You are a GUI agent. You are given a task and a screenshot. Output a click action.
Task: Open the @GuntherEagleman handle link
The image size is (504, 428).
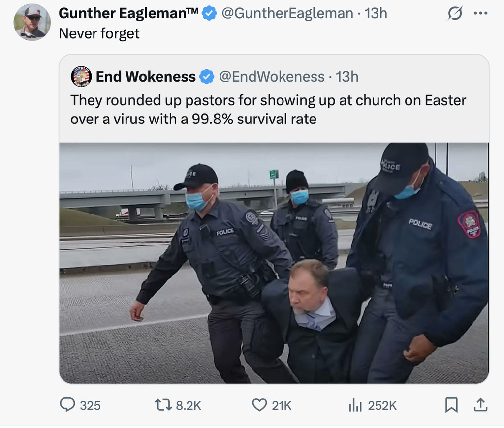click(287, 13)
